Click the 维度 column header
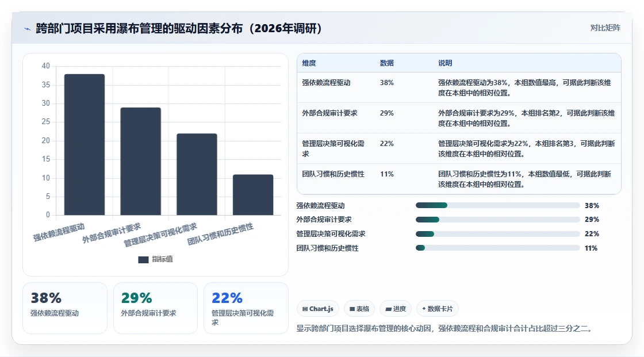Screen dimensions: 644x357 click(309, 63)
